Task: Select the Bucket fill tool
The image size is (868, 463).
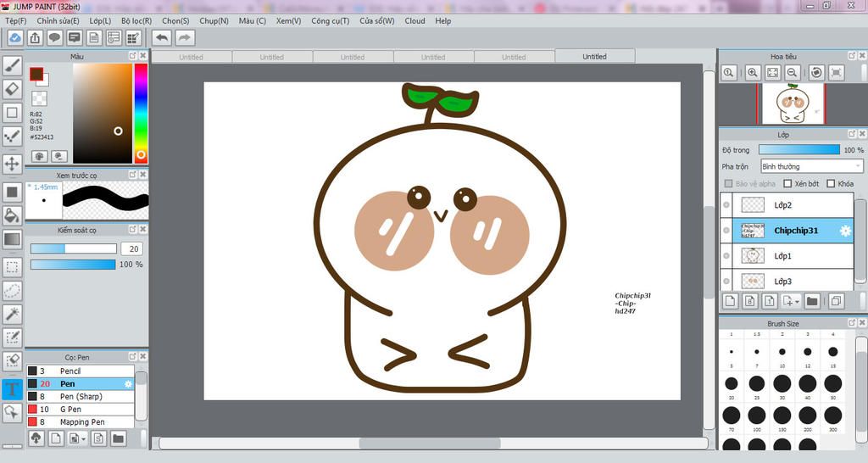Action: [12, 215]
